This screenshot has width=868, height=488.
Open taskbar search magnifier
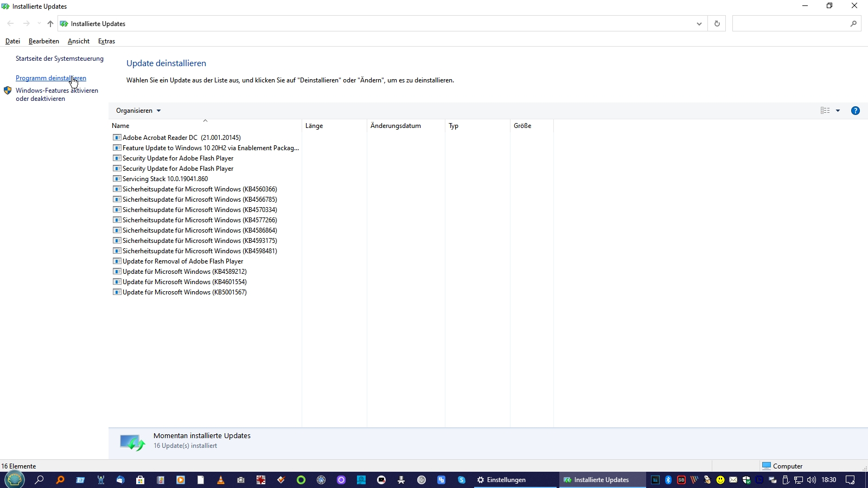tap(39, 480)
